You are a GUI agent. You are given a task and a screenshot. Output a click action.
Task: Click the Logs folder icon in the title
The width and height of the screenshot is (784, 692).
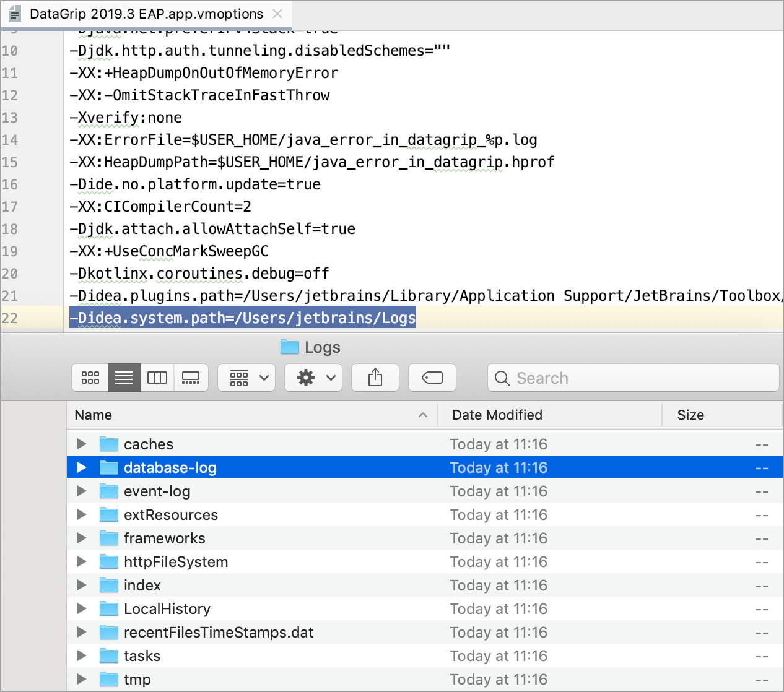coord(289,347)
